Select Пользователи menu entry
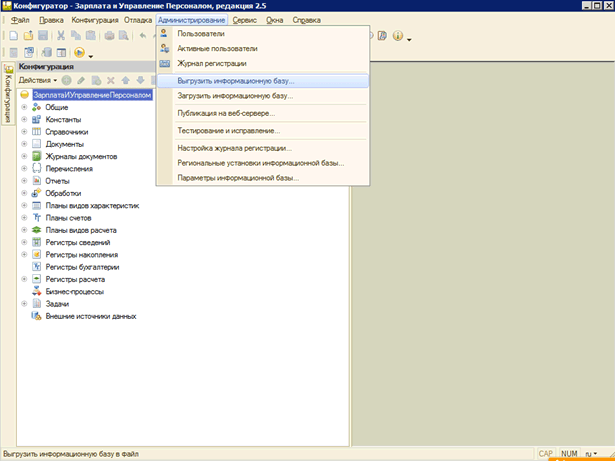Image resolution: width=615 pixels, height=461 pixels. [x=263, y=34]
